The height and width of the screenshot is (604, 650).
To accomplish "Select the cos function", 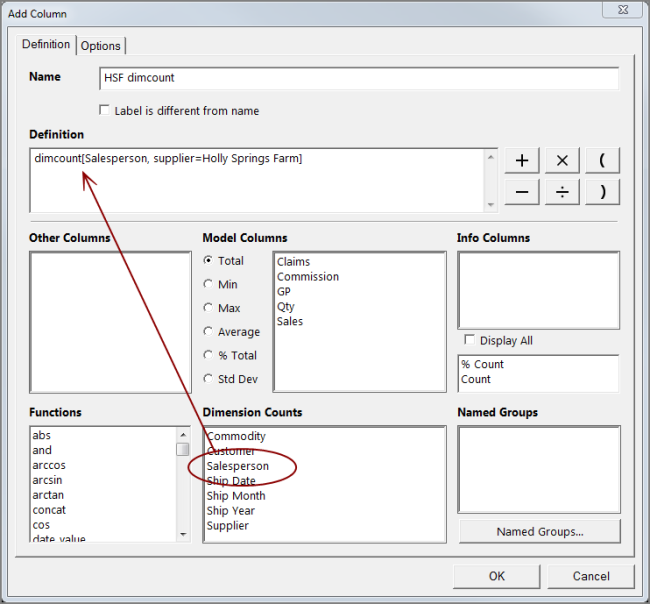I will (x=41, y=525).
